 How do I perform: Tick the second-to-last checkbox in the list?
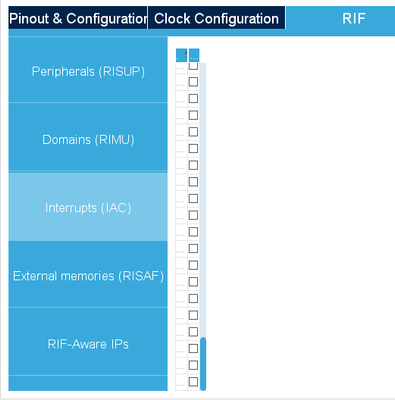pos(193,365)
